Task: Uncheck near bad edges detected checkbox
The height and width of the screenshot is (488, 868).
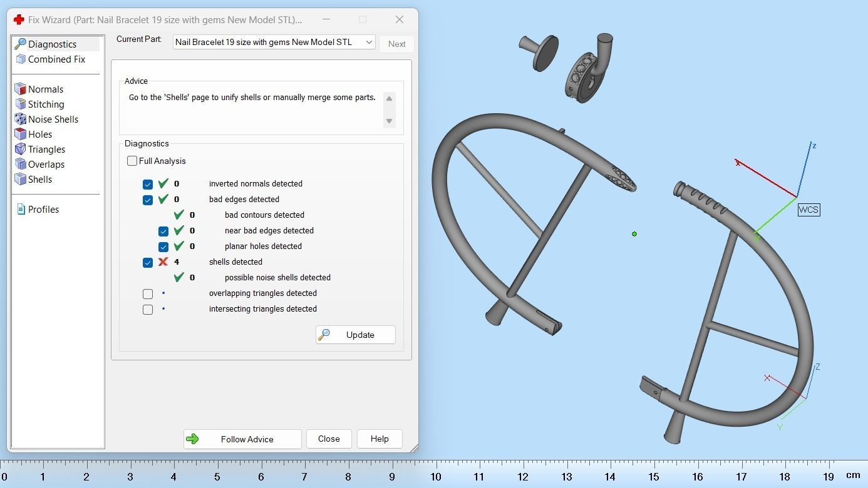Action: (163, 231)
